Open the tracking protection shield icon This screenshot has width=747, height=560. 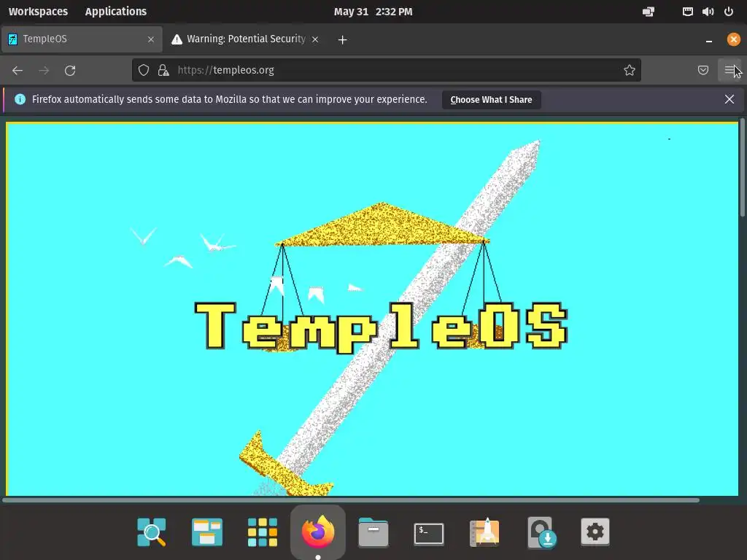tap(144, 71)
